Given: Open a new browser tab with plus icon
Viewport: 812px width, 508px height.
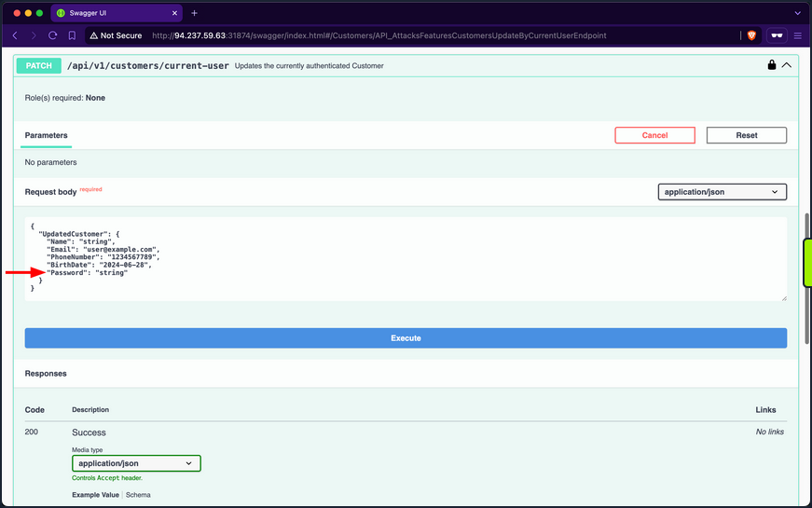Looking at the screenshot, I should (x=195, y=13).
